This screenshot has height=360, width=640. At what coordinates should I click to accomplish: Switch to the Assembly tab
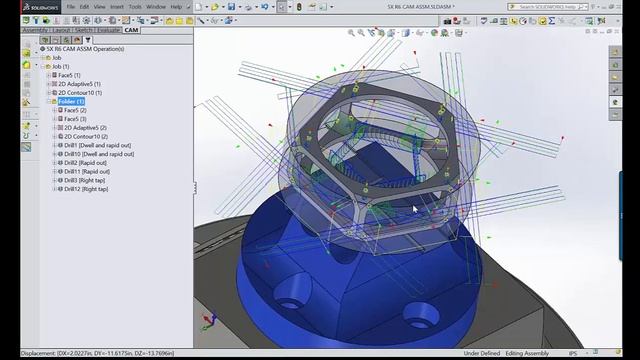point(35,30)
